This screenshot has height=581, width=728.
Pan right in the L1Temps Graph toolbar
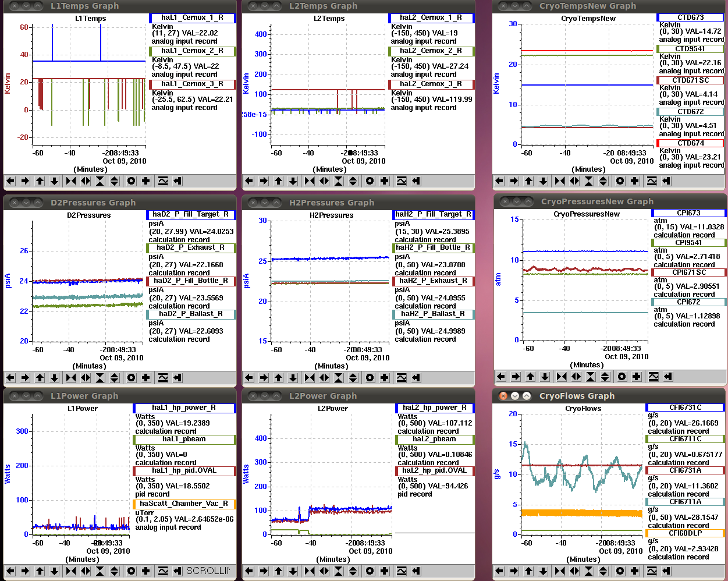(25, 181)
